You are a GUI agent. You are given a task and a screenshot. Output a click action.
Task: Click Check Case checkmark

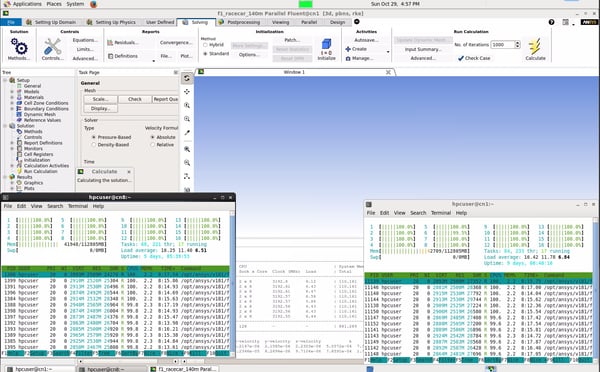point(474,58)
